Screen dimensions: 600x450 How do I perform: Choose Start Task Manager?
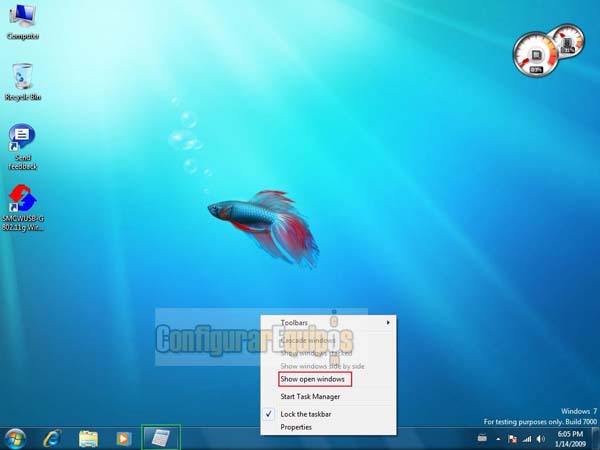tap(329, 397)
